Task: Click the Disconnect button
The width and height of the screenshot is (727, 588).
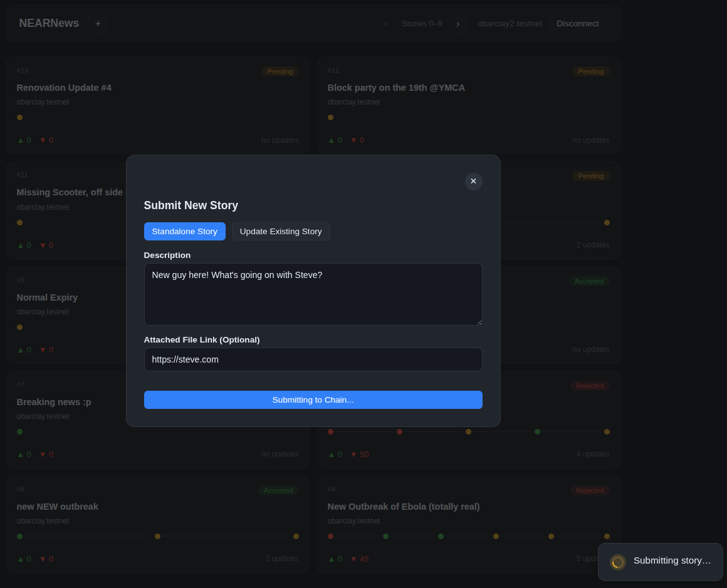Action: 578,24
